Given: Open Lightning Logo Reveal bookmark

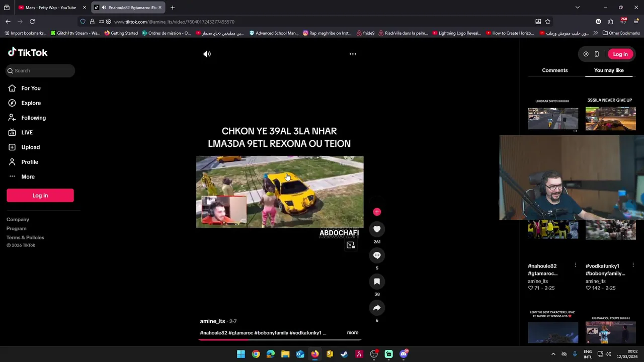Looking at the screenshot, I should (457, 33).
